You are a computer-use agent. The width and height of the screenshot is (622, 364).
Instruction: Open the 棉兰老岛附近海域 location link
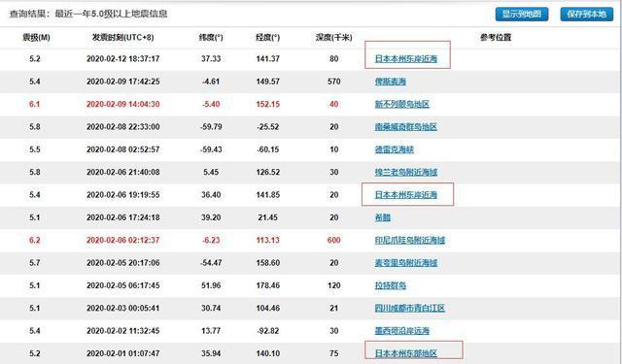(x=406, y=173)
